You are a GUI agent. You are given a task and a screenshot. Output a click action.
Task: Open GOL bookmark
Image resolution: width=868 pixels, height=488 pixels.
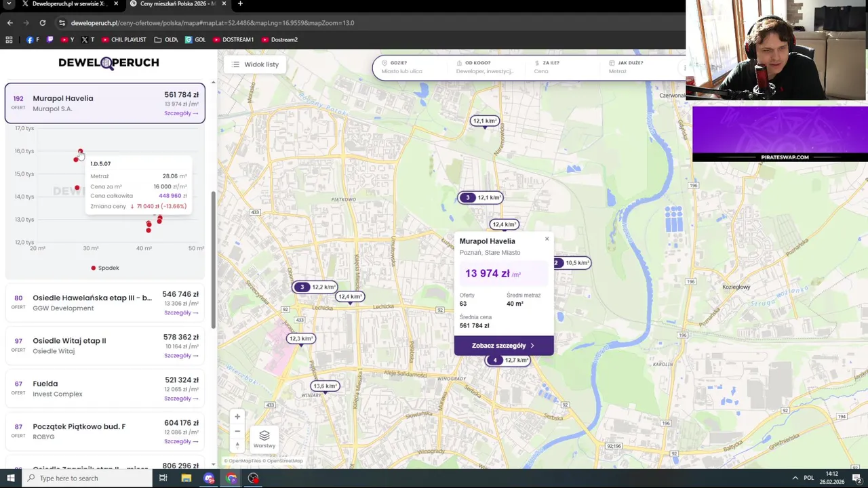click(195, 40)
